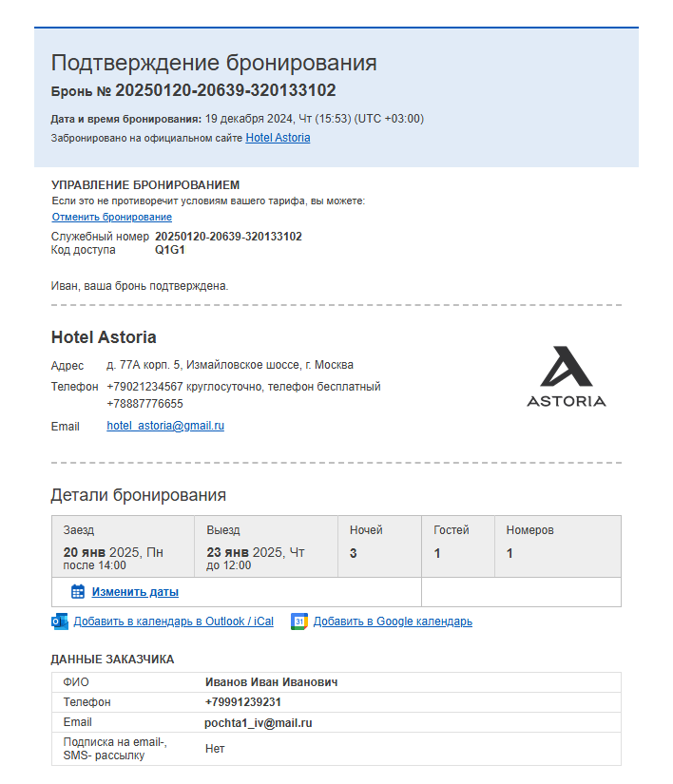This screenshot has height=784, width=673.
Task: Click the access code Q1G1
Action: [x=170, y=250]
